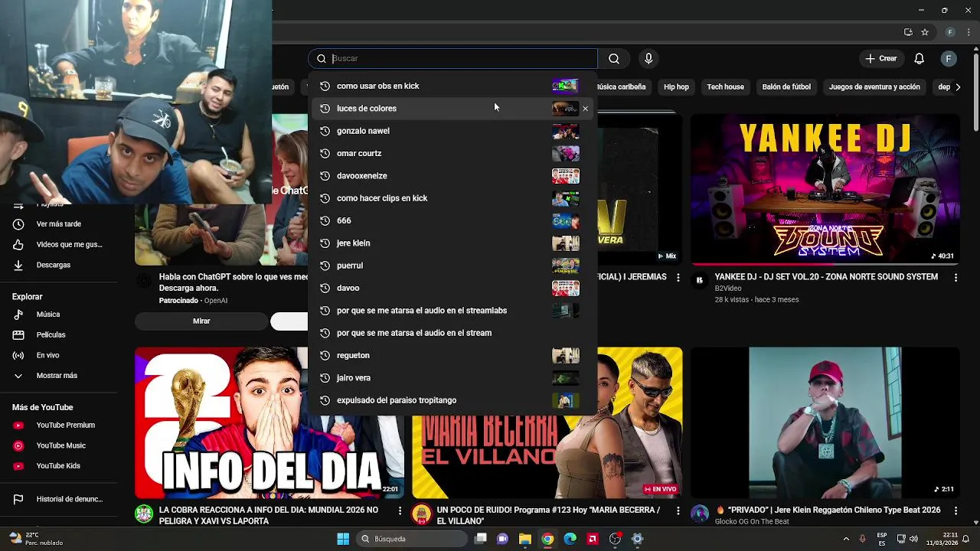Open Música in Explorar section
The width and height of the screenshot is (980, 551).
(59, 315)
